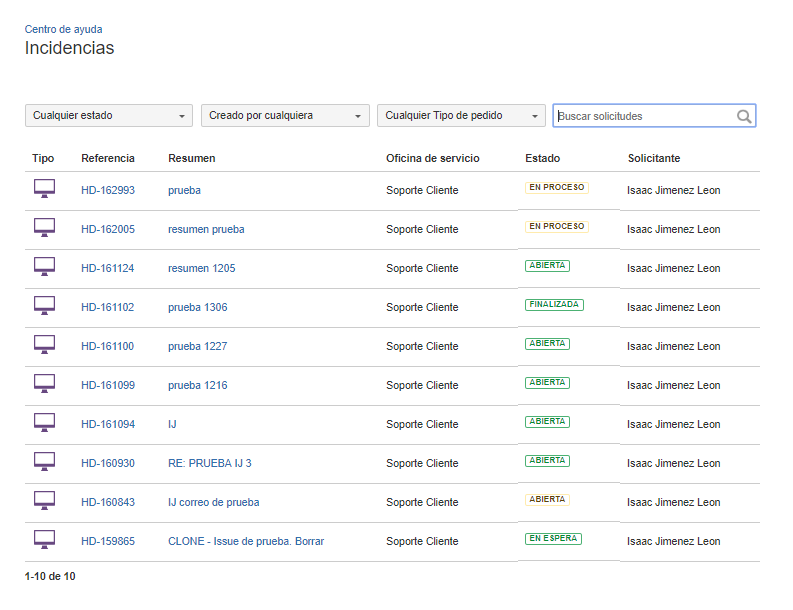Open reference HD-162005
793x610 pixels.
tap(108, 229)
